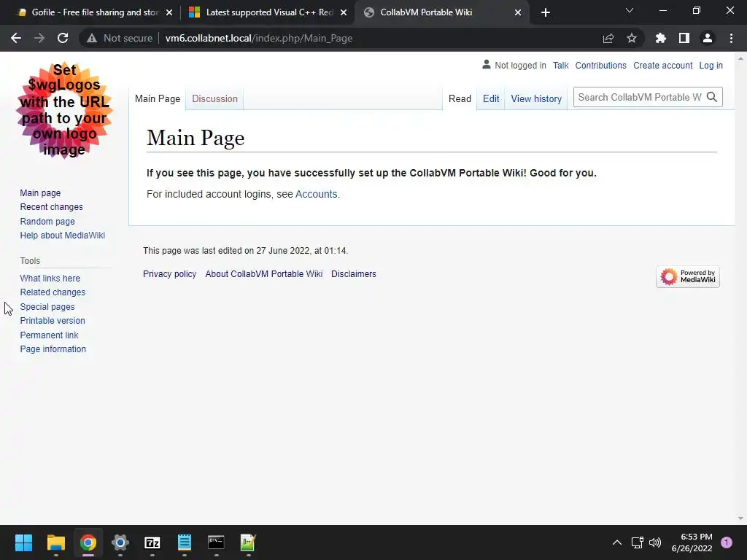This screenshot has height=560, width=747.
Task: Open the Permanent link tool
Action: (x=49, y=335)
